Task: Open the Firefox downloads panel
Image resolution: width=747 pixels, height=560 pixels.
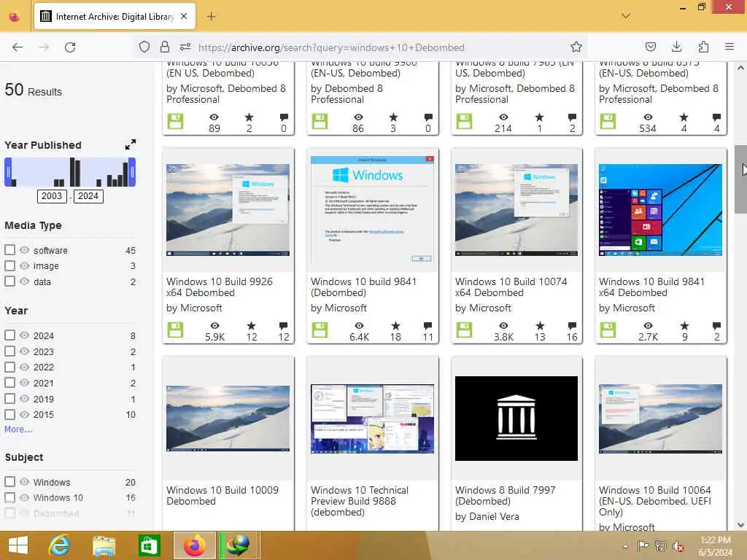Action: [676, 47]
